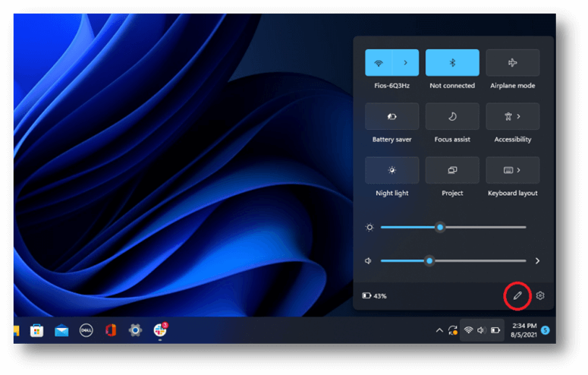Viewport: 588px width, 375px height.
Task: Toggle Focus assist tile
Action: click(452, 116)
